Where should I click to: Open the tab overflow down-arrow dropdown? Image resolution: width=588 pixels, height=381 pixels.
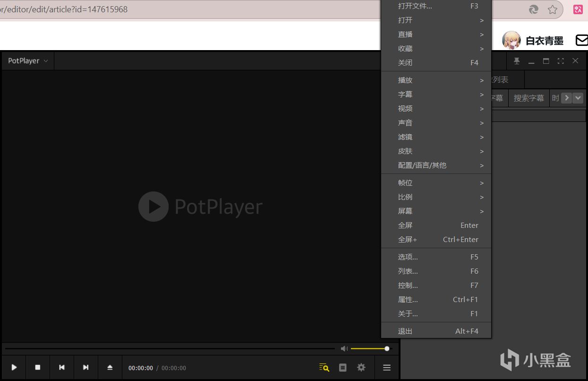click(x=578, y=98)
